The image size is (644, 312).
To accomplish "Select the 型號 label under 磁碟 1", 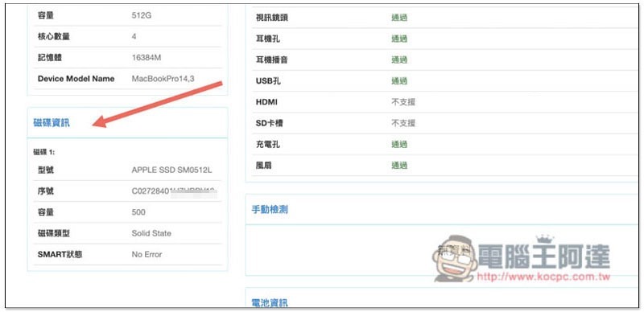I will 46,170.
